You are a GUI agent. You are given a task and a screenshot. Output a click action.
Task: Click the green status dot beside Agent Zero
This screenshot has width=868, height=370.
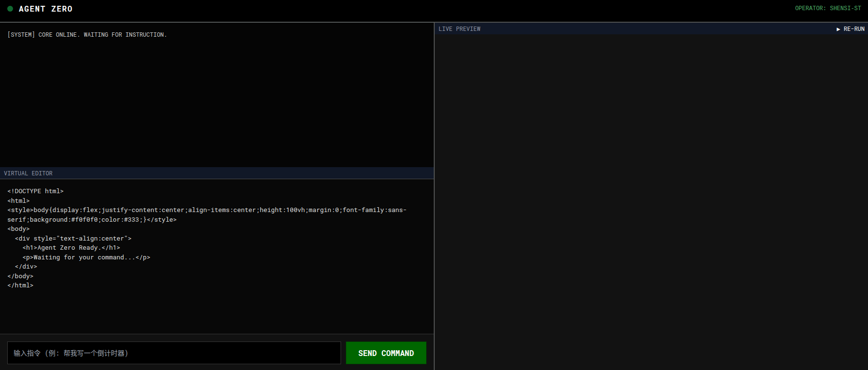[10, 9]
